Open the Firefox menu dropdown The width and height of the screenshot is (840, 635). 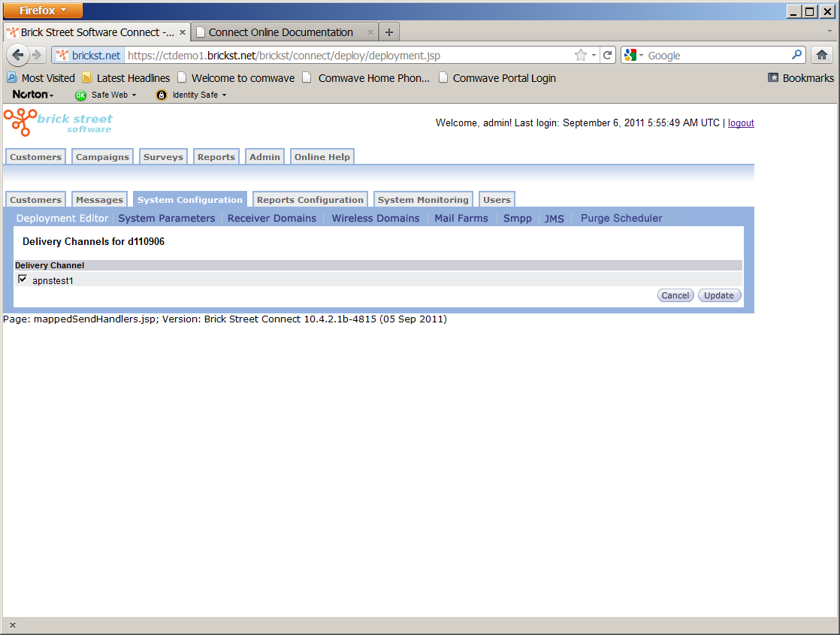(43, 11)
